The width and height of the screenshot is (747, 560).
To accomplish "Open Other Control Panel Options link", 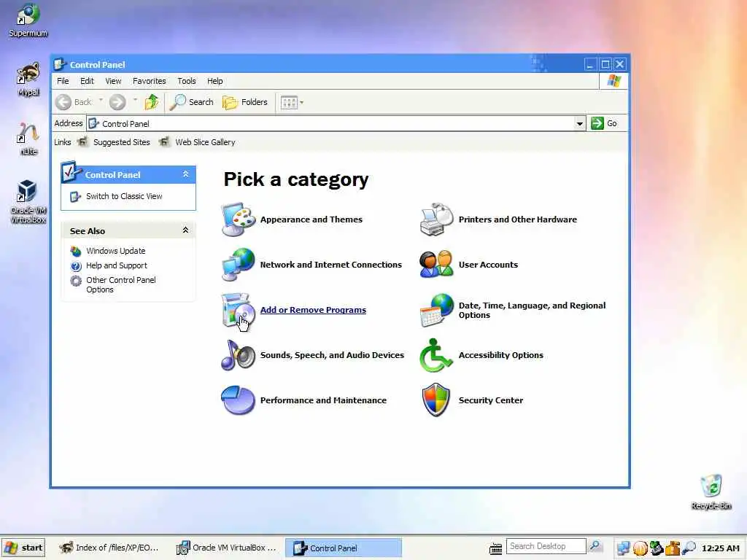I will pos(121,285).
